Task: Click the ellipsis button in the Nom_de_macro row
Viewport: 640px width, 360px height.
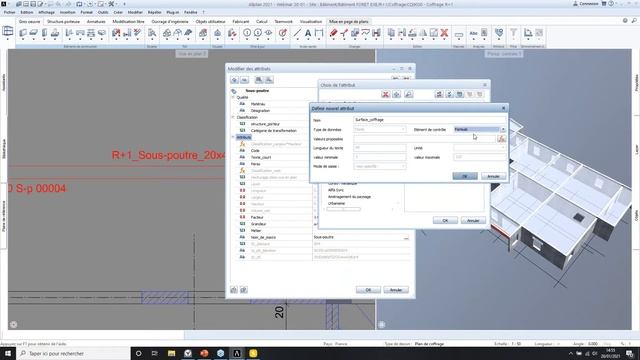Action: point(406,237)
